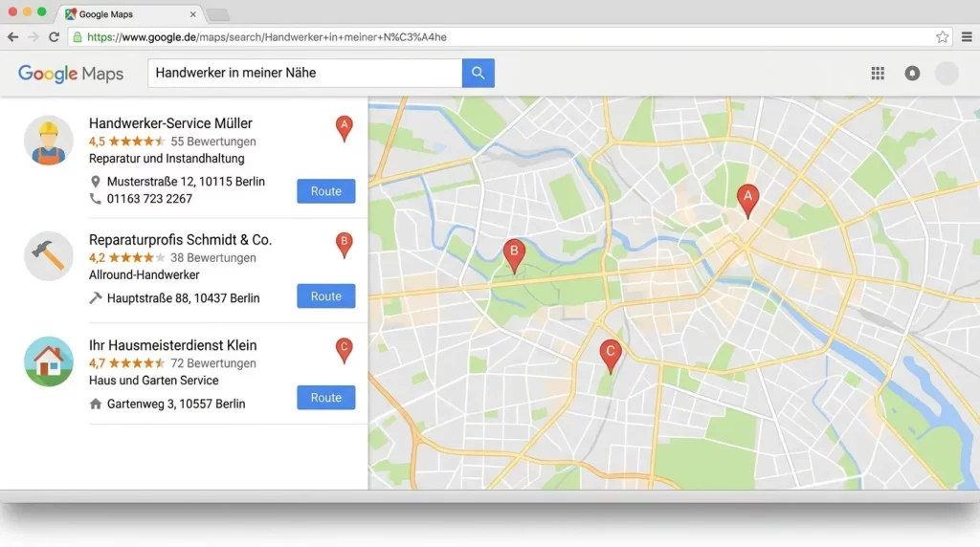Click the address Musterstraße 12, 10115 Berlin

pos(186,182)
